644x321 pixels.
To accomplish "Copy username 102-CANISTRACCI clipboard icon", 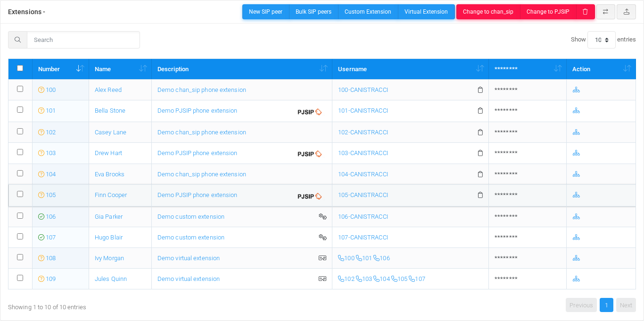I will click(x=480, y=132).
